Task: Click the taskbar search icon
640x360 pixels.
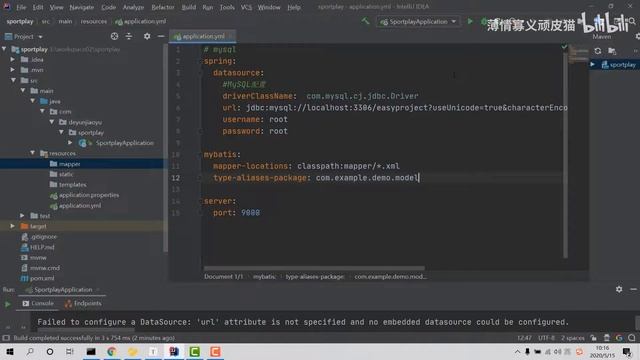Action: click(30, 352)
